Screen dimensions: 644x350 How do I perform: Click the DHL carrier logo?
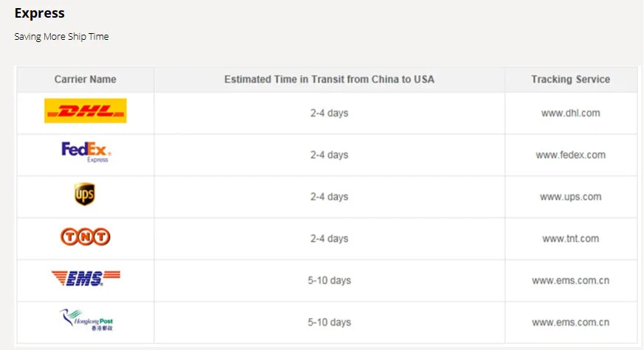[x=86, y=111]
